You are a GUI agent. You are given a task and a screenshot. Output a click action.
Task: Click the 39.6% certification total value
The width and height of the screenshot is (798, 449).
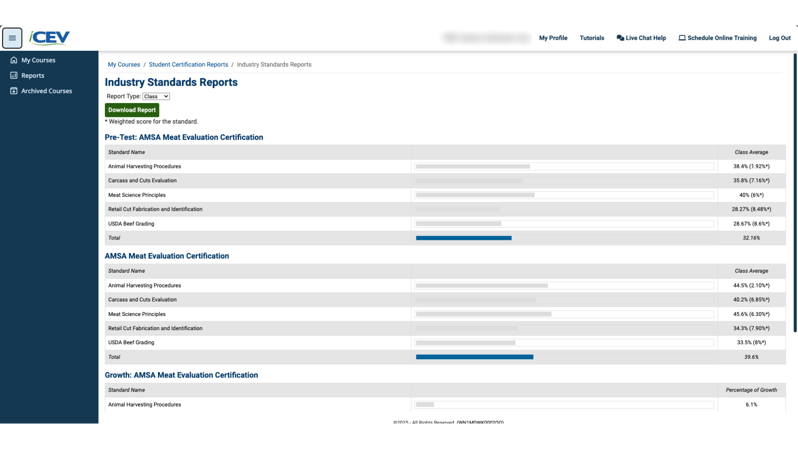tap(751, 357)
